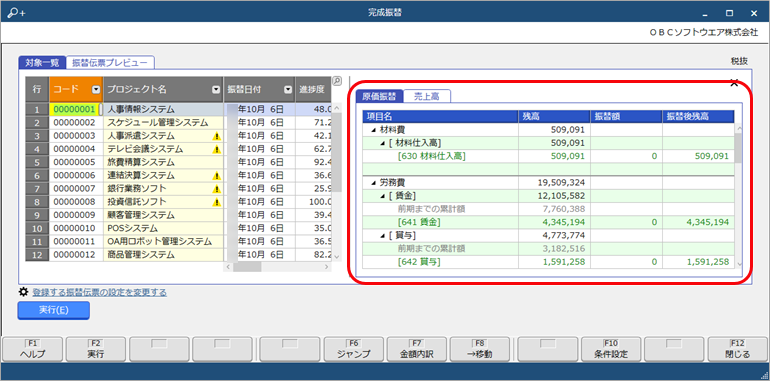770x381 pixels.
Task: Collapse the [材料仕入高] tree node
Action: pyautogui.click(x=383, y=143)
